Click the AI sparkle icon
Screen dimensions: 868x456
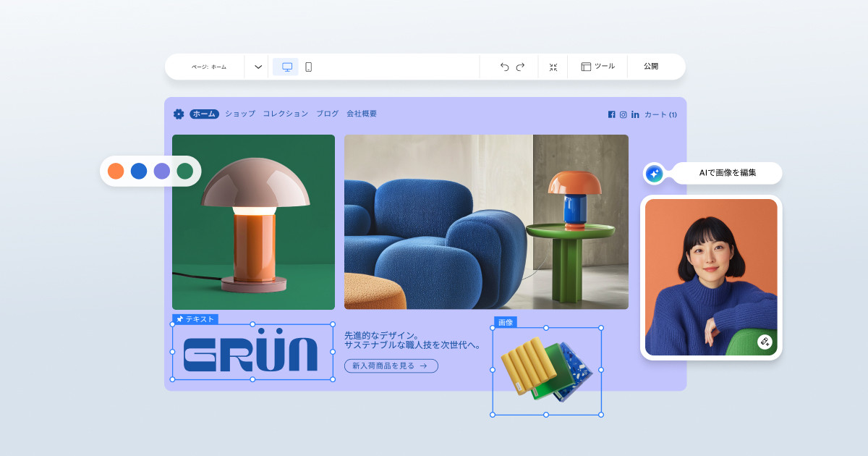[654, 173]
